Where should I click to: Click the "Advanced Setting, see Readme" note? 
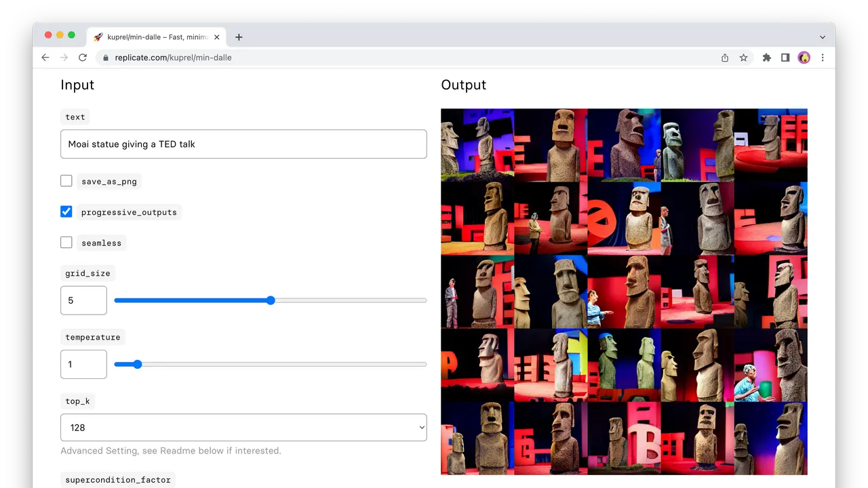[171, 451]
